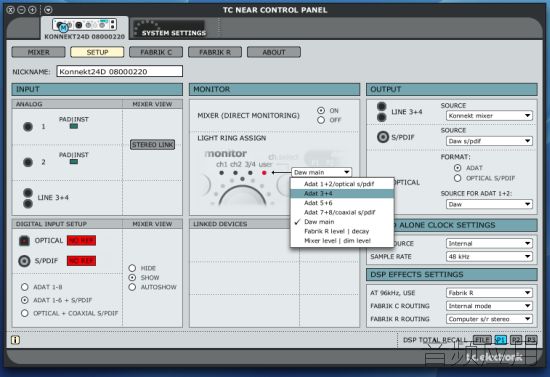The width and height of the screenshot is (550, 377).
Task: Click the STEREO LINK button
Action: tap(153, 144)
